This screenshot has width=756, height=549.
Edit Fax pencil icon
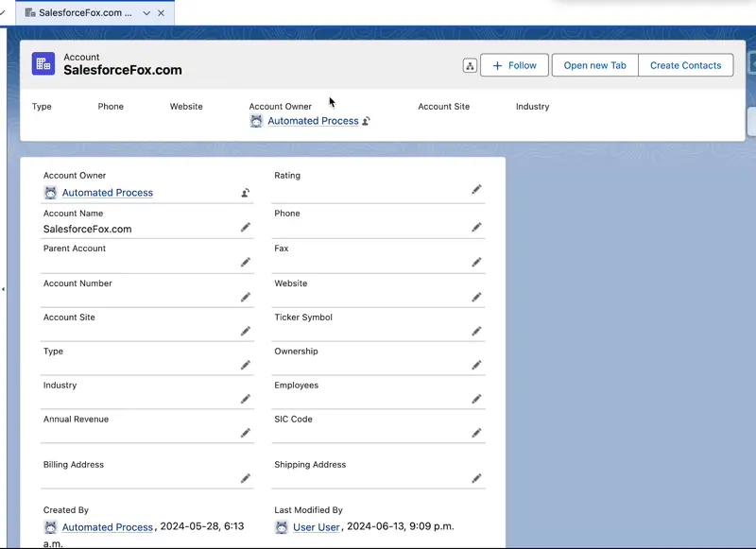pyautogui.click(x=476, y=262)
